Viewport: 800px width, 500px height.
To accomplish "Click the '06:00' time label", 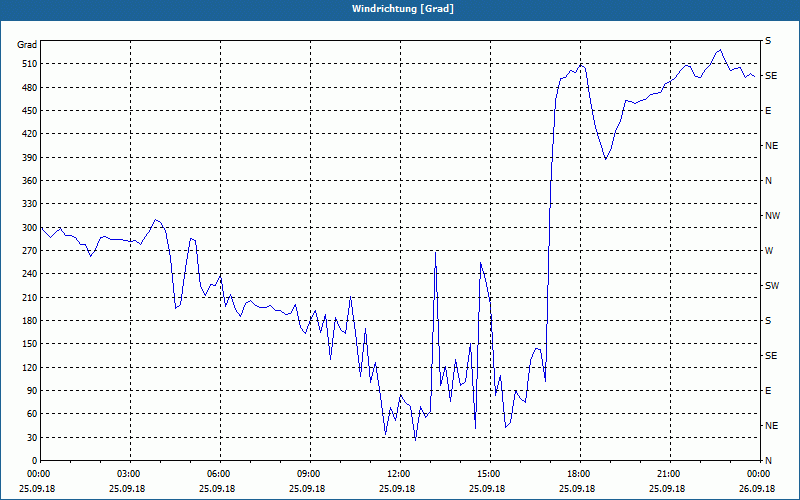I will (x=220, y=473).
